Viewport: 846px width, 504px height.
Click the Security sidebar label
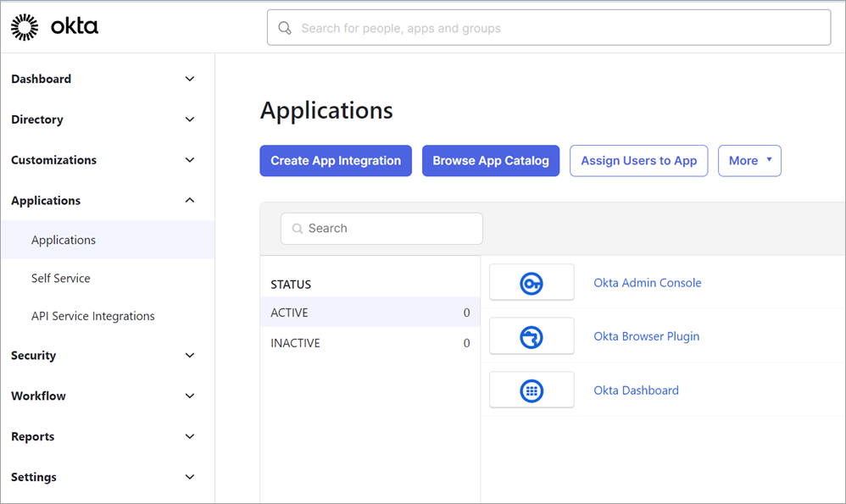(33, 355)
